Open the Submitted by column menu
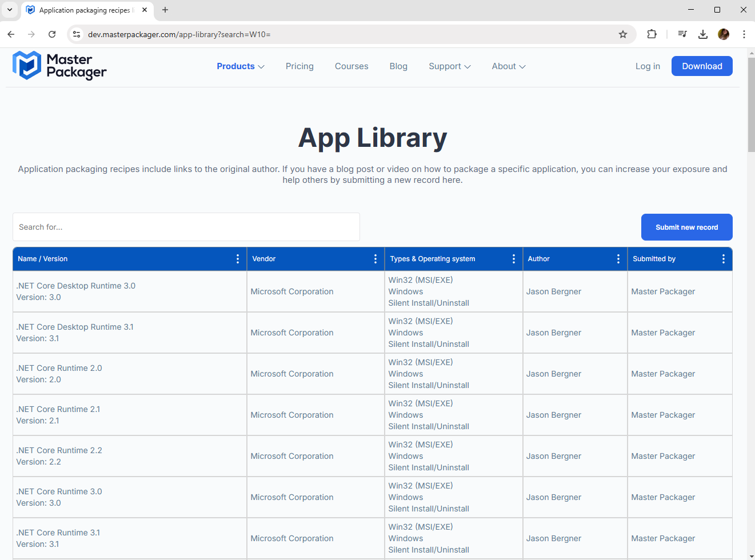The image size is (755, 560). pos(724,259)
